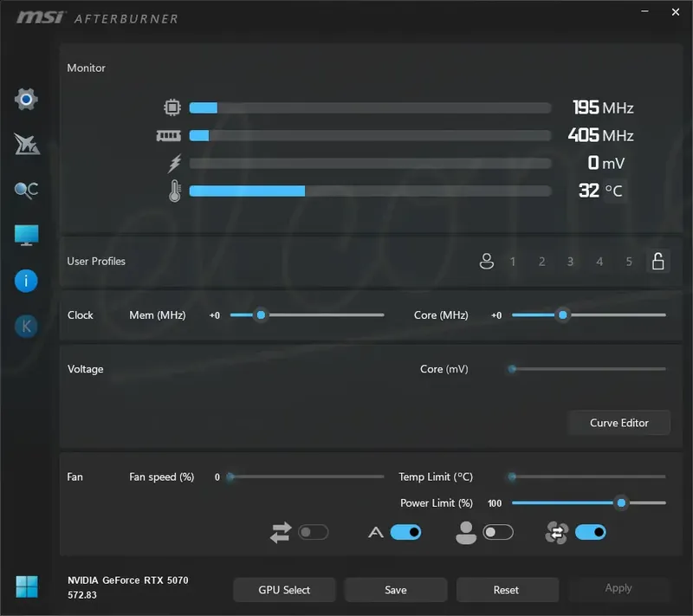Click the user profile person icon
Screen dimensions: 693x616
tap(487, 261)
